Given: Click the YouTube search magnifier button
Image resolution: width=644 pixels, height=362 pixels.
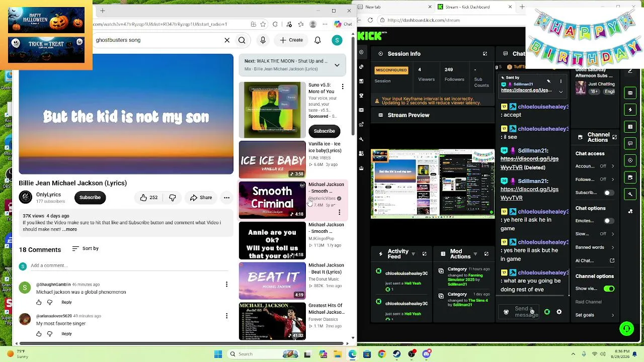Looking at the screenshot, I should pyautogui.click(x=242, y=40).
